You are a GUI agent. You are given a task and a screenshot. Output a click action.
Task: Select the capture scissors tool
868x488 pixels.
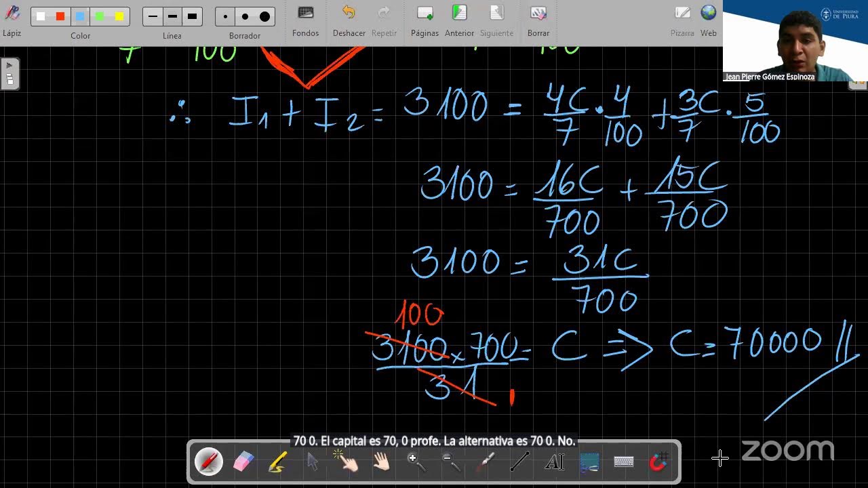[589, 462]
